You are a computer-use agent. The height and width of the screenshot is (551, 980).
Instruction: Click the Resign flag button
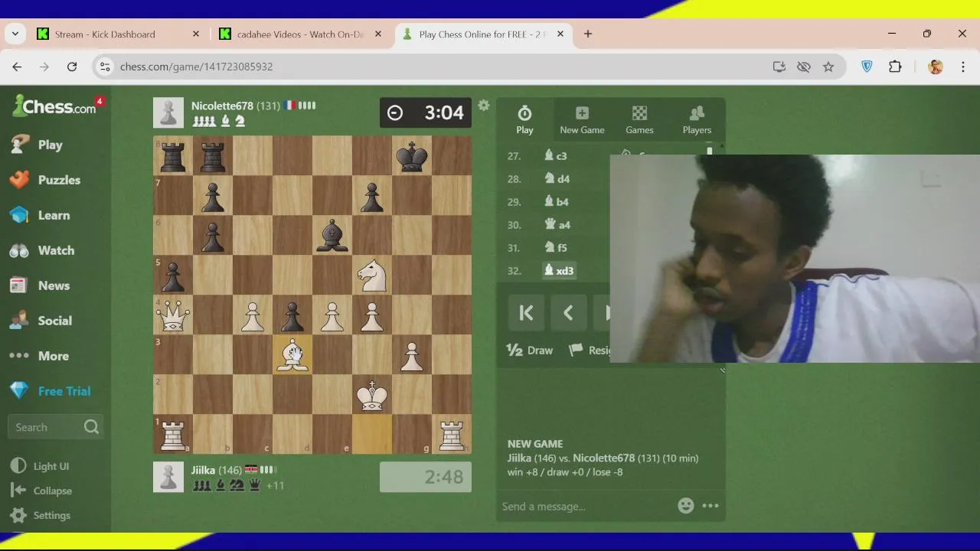[x=588, y=350]
